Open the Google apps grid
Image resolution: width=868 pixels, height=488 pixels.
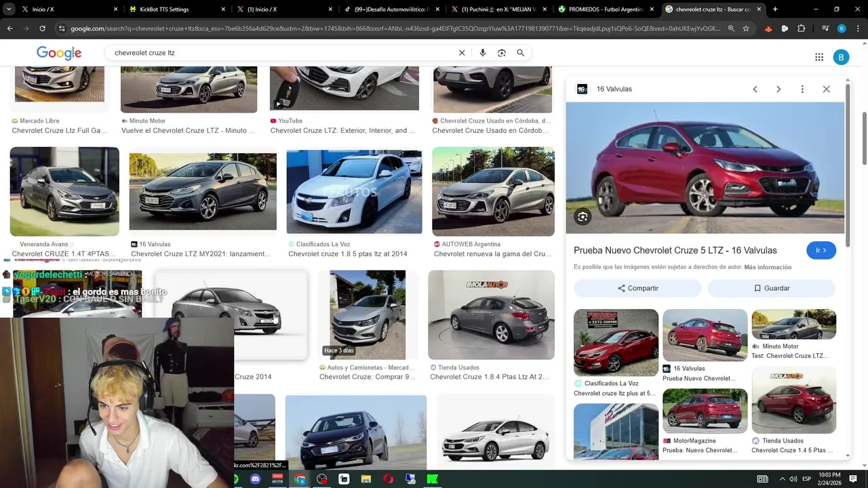point(819,57)
